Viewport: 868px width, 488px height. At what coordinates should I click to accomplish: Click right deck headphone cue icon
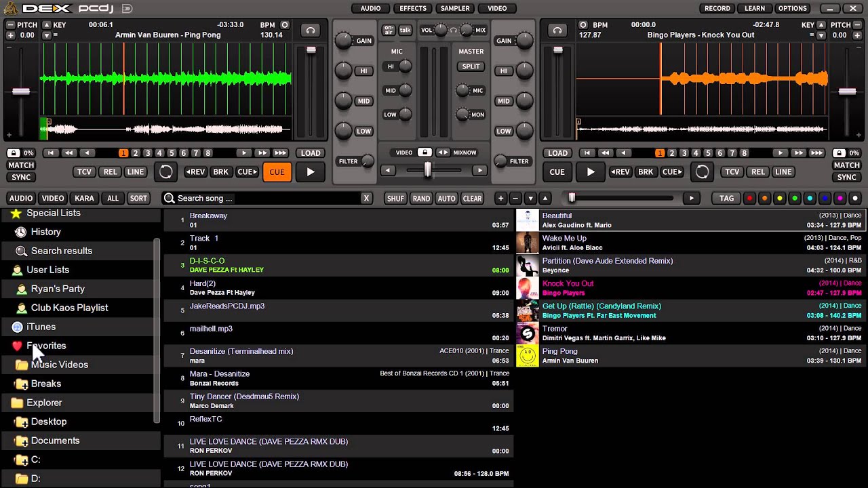pyautogui.click(x=557, y=30)
